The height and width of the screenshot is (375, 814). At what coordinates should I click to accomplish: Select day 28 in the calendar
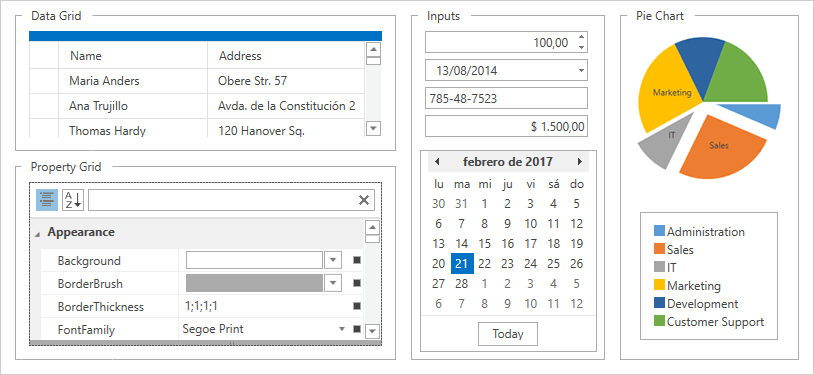[462, 284]
